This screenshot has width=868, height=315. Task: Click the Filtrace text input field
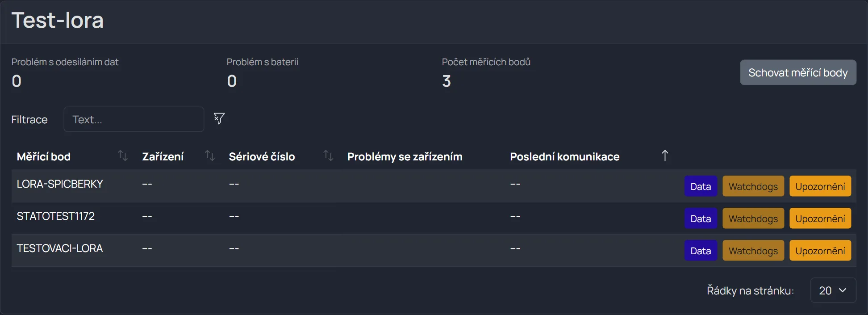[x=134, y=119]
